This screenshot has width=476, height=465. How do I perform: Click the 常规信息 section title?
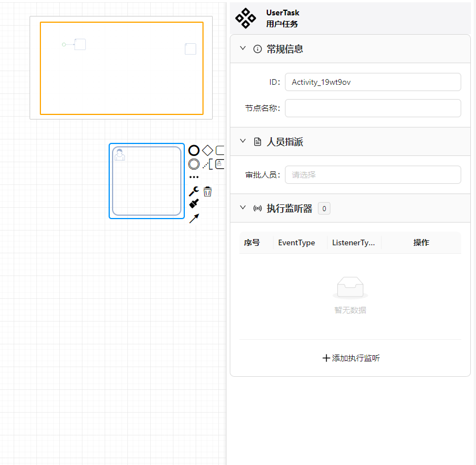(x=285, y=49)
